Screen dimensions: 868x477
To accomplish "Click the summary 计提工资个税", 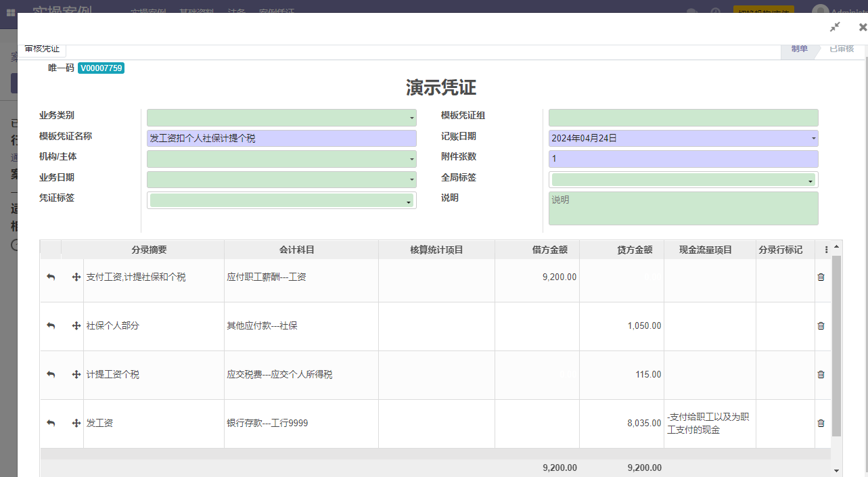I will 112,374.
